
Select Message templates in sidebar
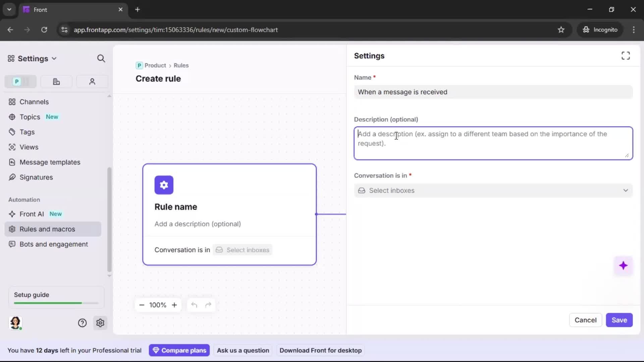50,162
